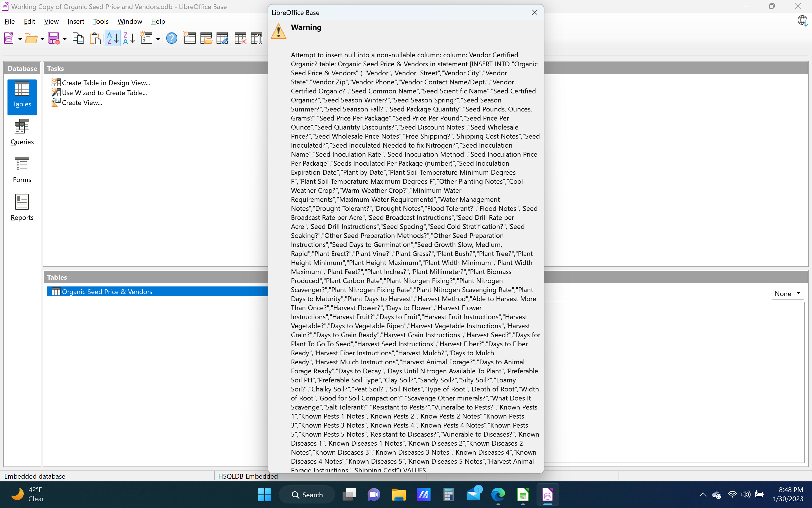
Task: Open the Help menu
Action: coord(158,21)
